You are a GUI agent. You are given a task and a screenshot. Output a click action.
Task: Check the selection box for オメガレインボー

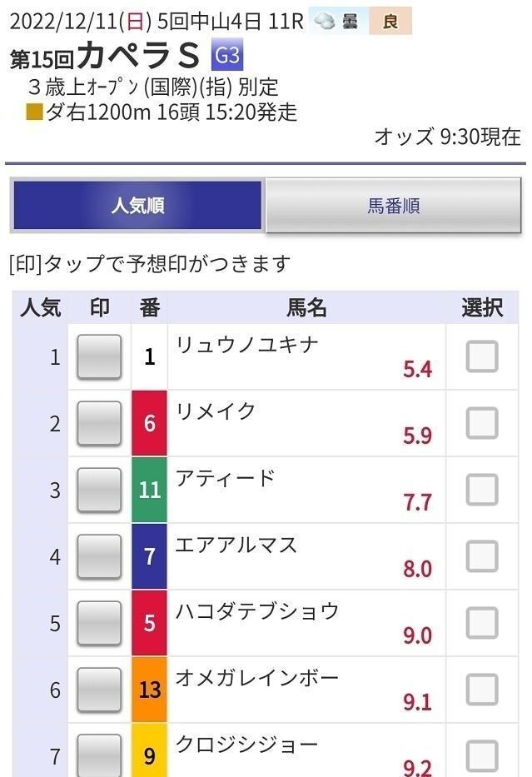[x=482, y=690]
